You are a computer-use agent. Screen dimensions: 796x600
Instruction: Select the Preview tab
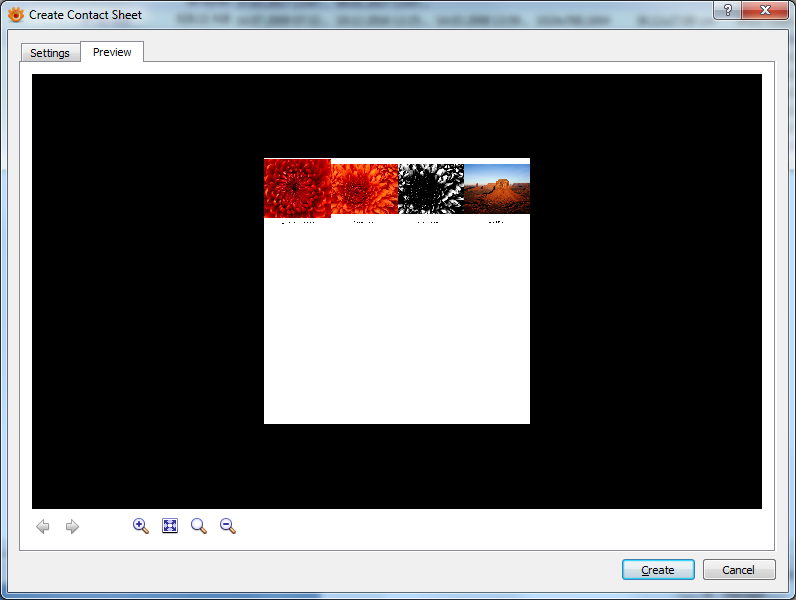point(112,52)
